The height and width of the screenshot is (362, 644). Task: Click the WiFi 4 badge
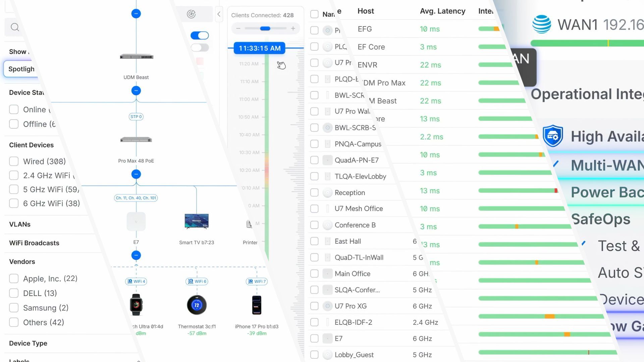pos(136,282)
